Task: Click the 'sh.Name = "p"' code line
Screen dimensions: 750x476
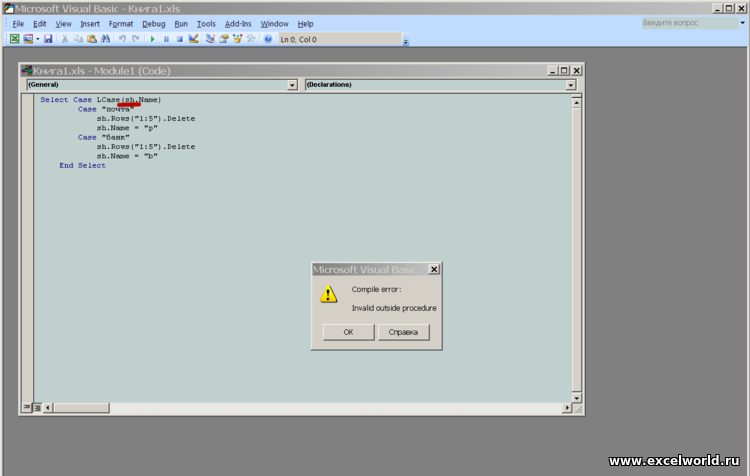Action: tap(127, 128)
